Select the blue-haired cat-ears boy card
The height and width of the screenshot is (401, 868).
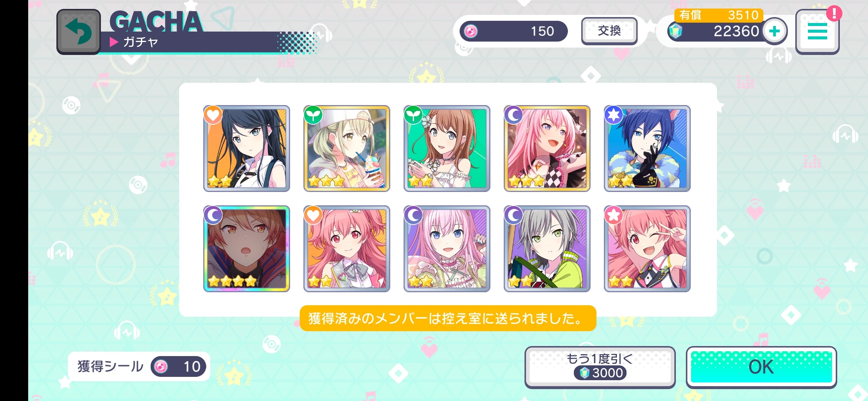point(647,149)
